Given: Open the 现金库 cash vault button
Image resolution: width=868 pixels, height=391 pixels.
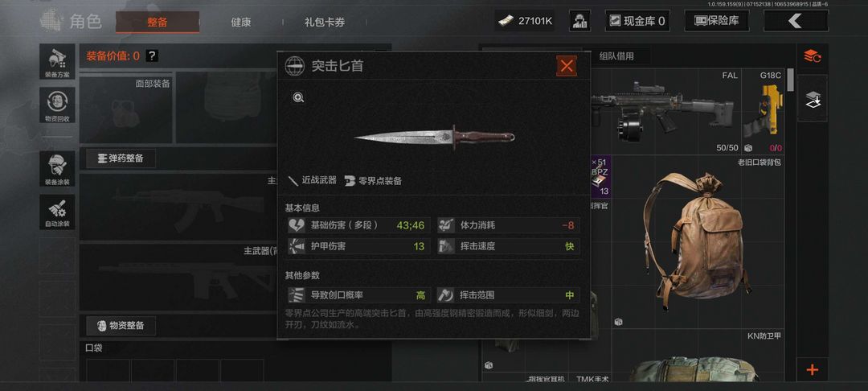Looking at the screenshot, I should [x=637, y=21].
